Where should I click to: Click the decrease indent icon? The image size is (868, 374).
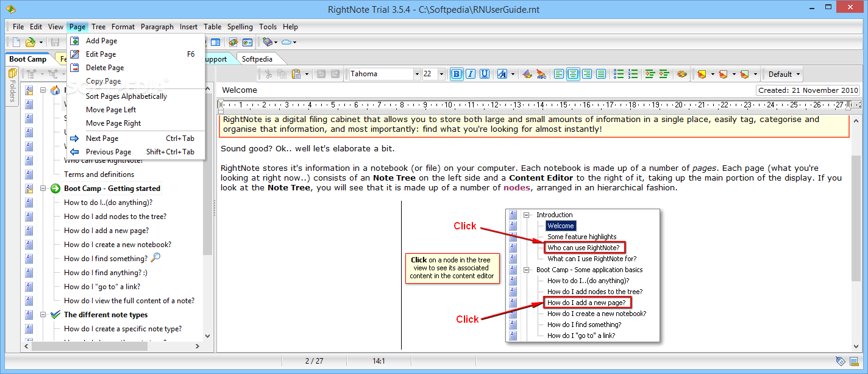coord(650,74)
